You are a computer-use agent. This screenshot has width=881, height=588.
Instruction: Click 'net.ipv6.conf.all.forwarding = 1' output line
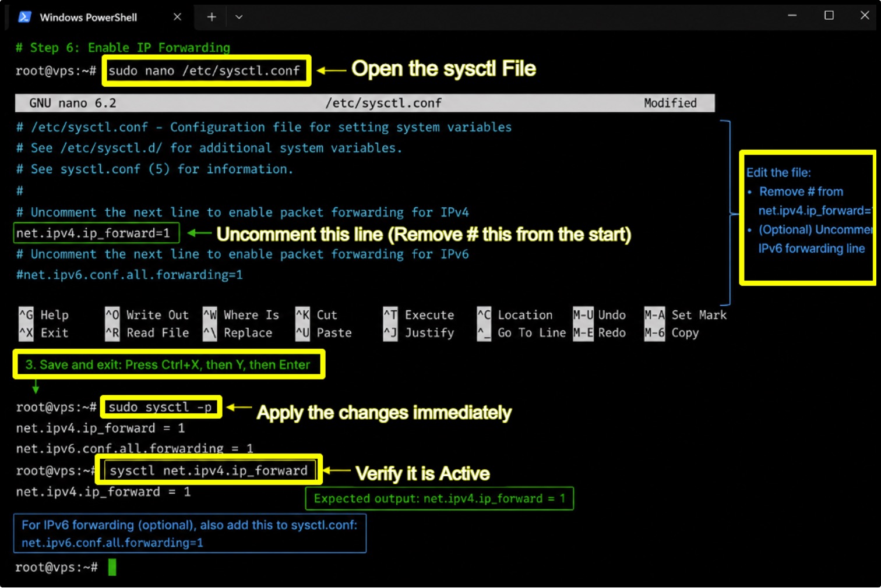coord(135,448)
